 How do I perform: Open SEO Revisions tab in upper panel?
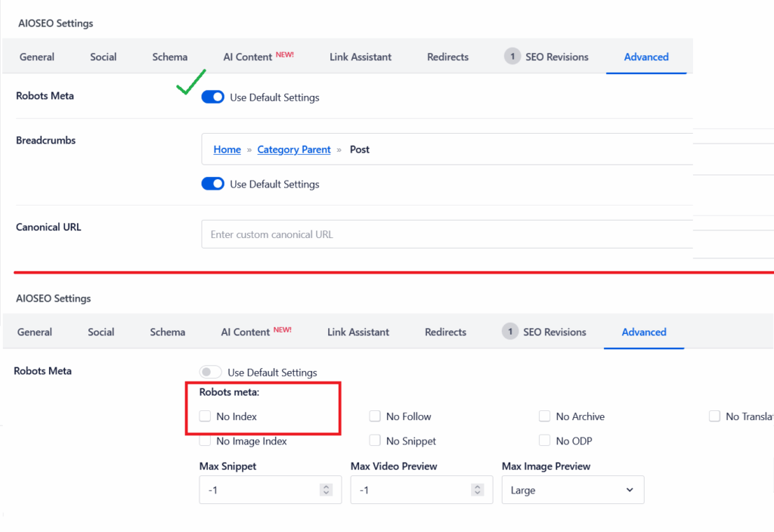(x=546, y=57)
